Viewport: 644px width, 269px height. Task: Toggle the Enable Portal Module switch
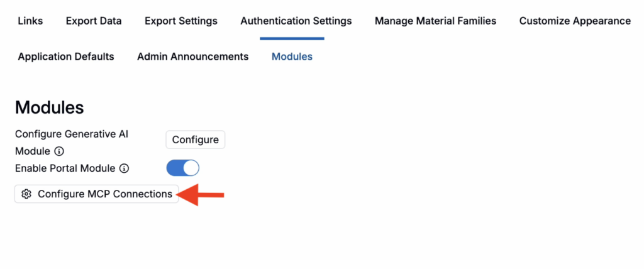[x=183, y=168]
